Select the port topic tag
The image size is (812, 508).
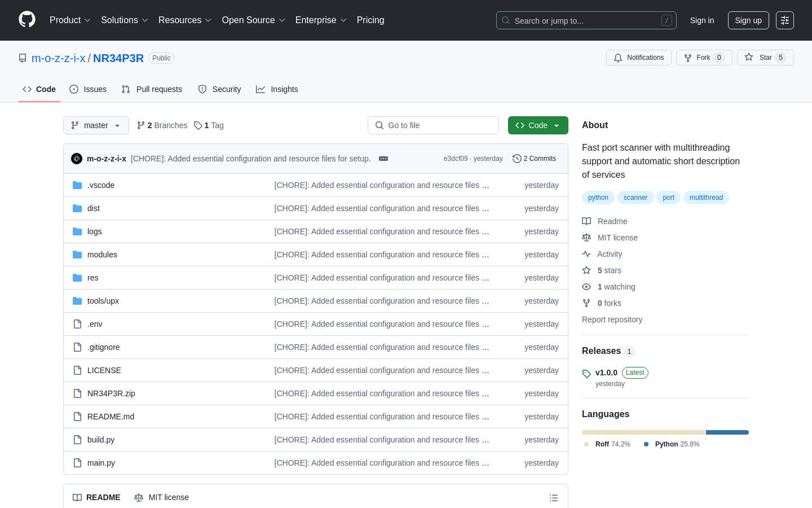point(669,198)
